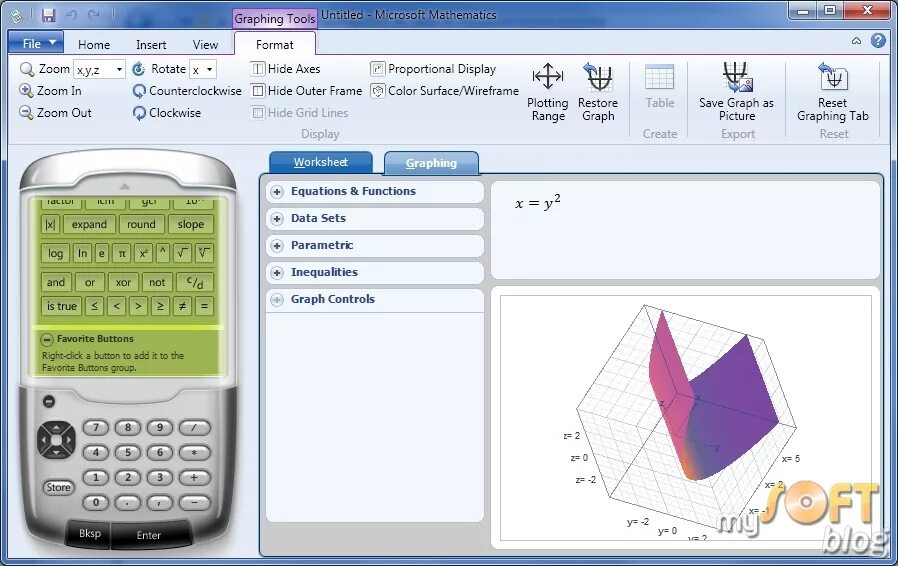The height and width of the screenshot is (566, 898).
Task: Open Plotting Range tool
Action: click(548, 92)
